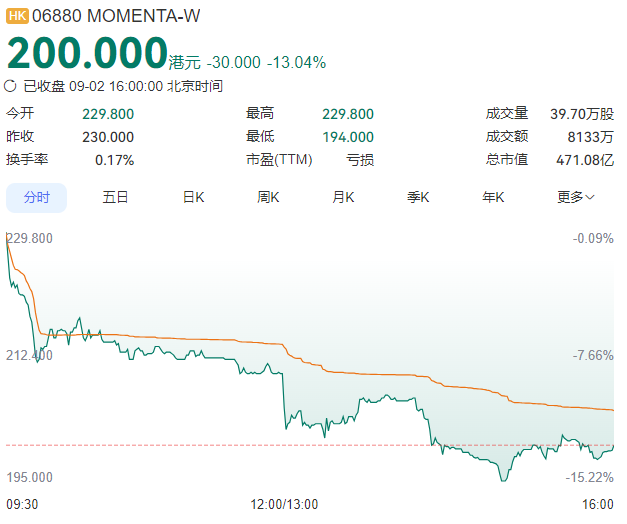Click the 成交量 39.70万股 figure
627x524 pixels.
582,114
